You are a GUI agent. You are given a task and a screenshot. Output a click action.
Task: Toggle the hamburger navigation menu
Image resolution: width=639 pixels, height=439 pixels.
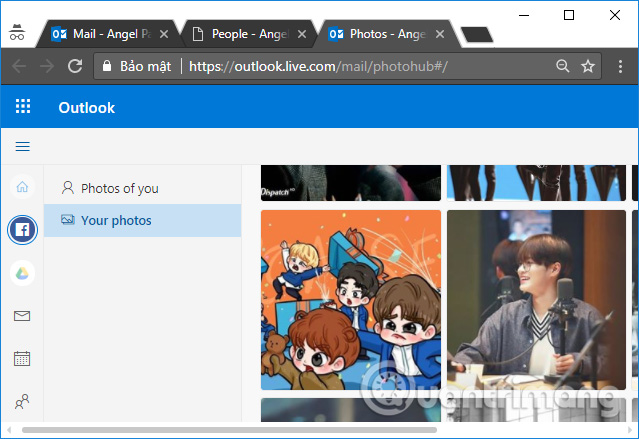[22, 146]
